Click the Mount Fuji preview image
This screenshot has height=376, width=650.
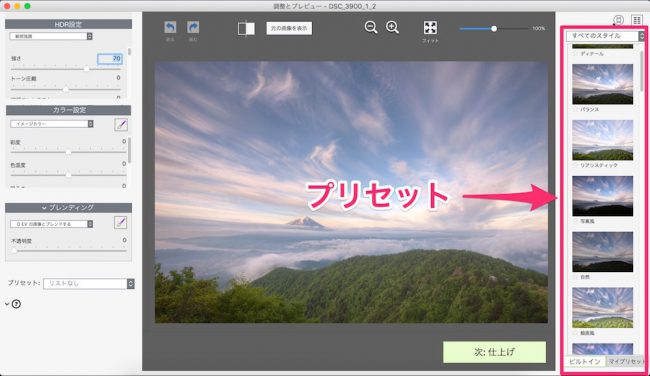pos(352,192)
